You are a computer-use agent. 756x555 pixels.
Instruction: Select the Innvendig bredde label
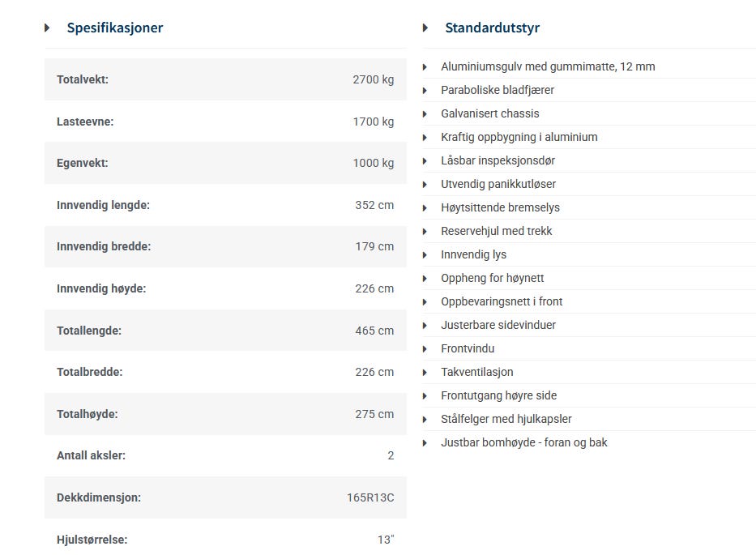(104, 246)
